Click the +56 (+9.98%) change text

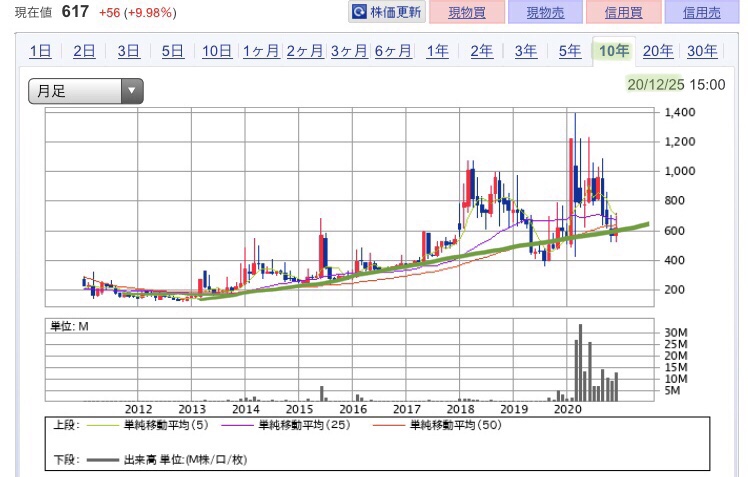point(137,12)
